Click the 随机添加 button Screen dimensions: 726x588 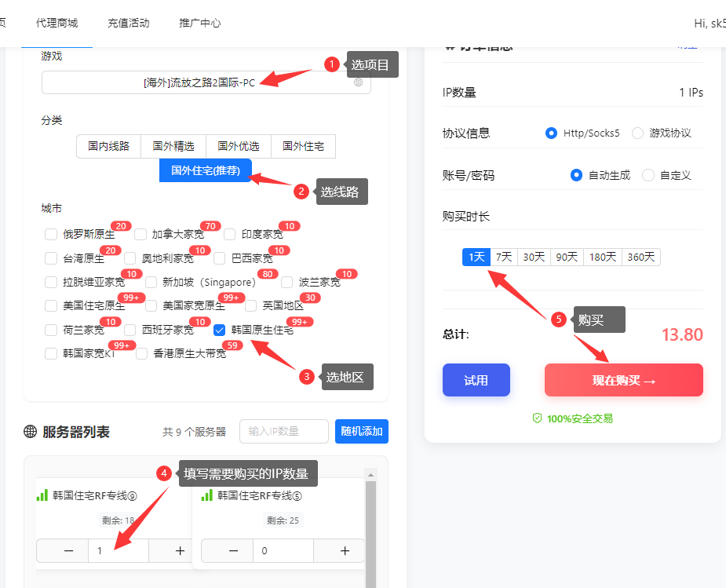pyautogui.click(x=361, y=431)
